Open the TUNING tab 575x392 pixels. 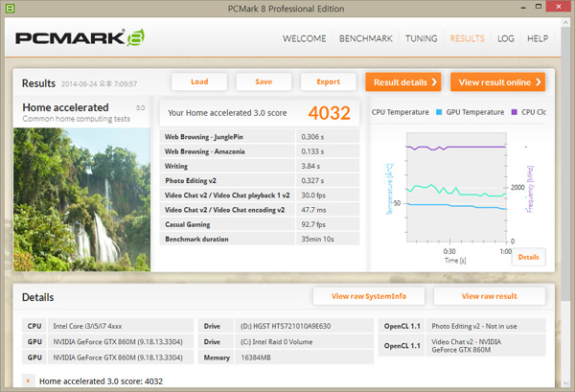pos(421,38)
